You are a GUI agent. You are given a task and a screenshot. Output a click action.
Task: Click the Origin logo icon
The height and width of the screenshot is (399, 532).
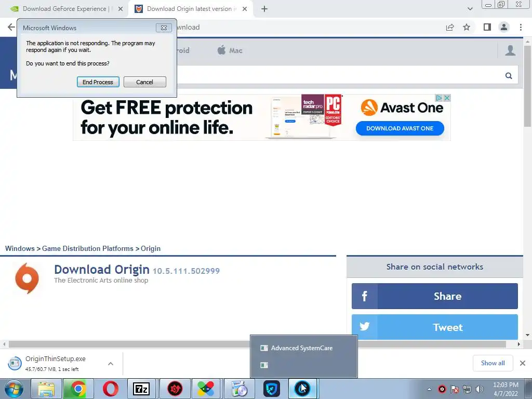(27, 278)
